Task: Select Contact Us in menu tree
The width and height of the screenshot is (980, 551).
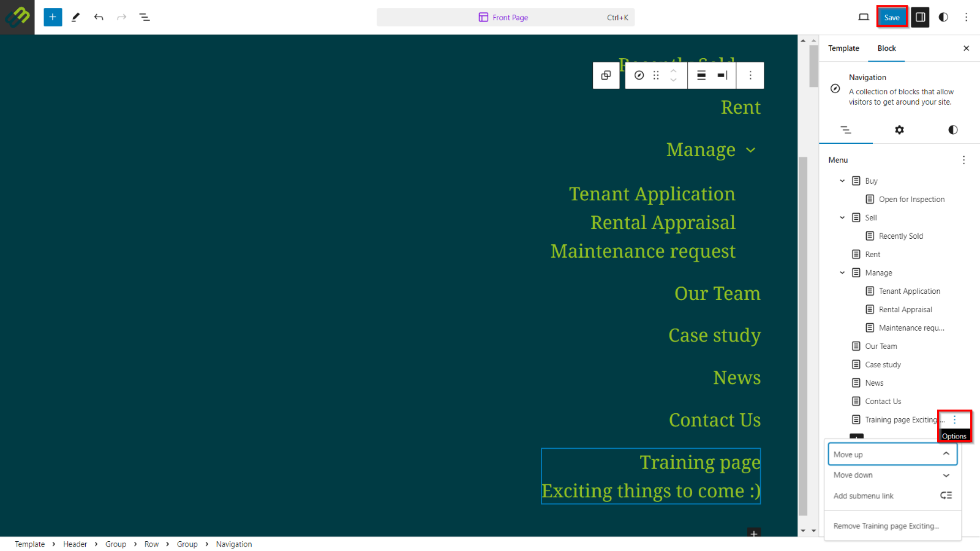Action: [883, 401]
